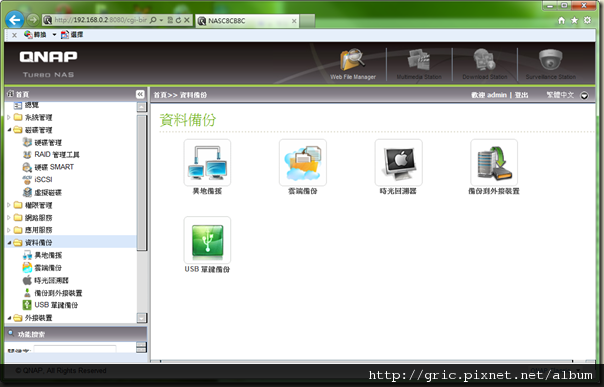Image resolution: width=604 pixels, height=387 pixels.
Task: Open the address bar search dropdown arrow
Action: tap(161, 20)
